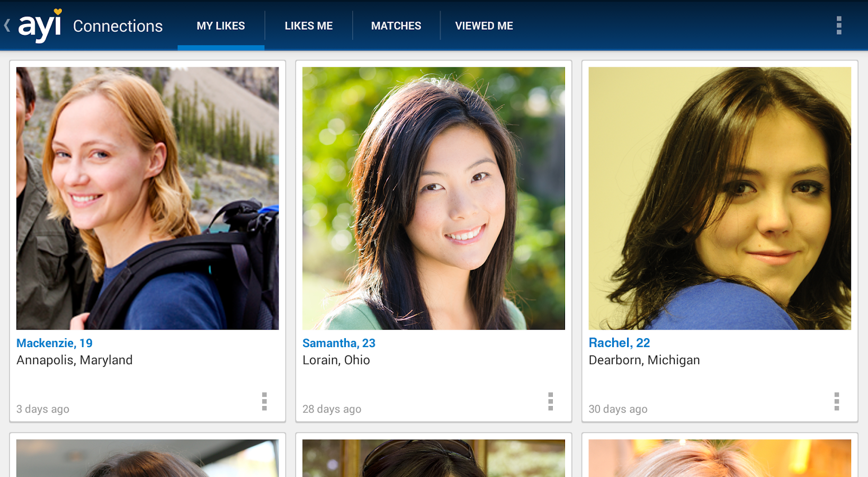This screenshot has width=868, height=477.
Task: View Samantha's profile photo
Action: (x=434, y=198)
